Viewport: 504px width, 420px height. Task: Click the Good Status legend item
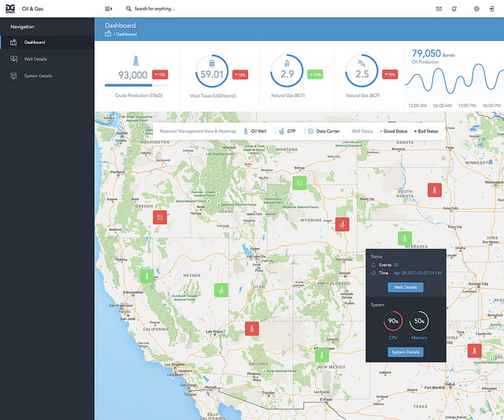(x=394, y=132)
